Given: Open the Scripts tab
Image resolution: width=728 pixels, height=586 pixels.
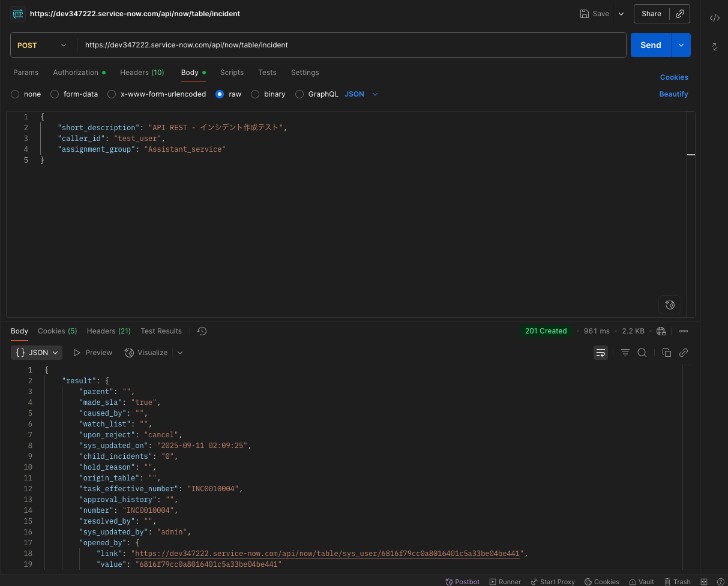Looking at the screenshot, I should pyautogui.click(x=232, y=73).
